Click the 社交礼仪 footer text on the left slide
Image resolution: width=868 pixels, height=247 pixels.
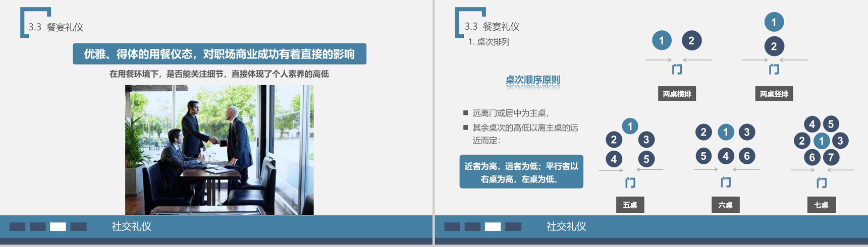132,226
